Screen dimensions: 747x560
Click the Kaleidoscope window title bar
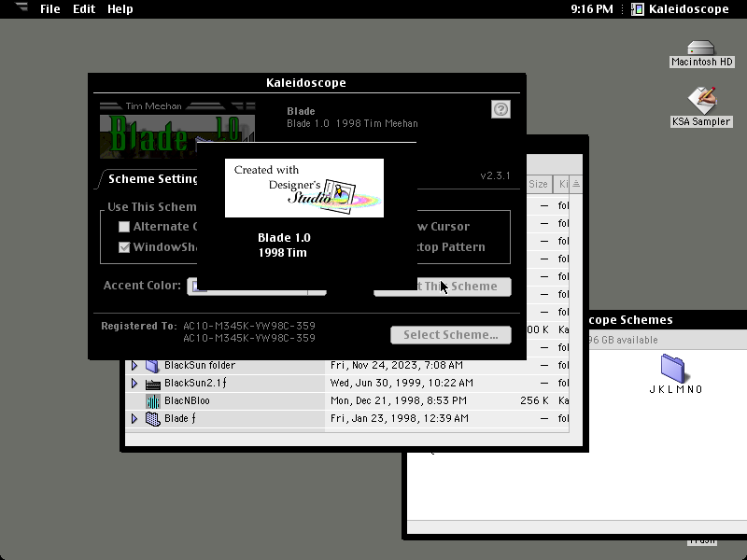[x=306, y=83]
